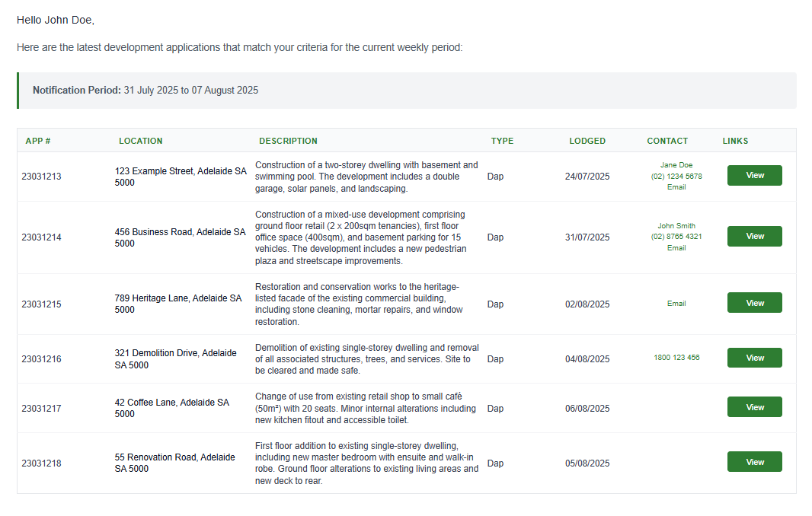Select View button for 55 Renovation Road
812x516 pixels.
(x=754, y=463)
